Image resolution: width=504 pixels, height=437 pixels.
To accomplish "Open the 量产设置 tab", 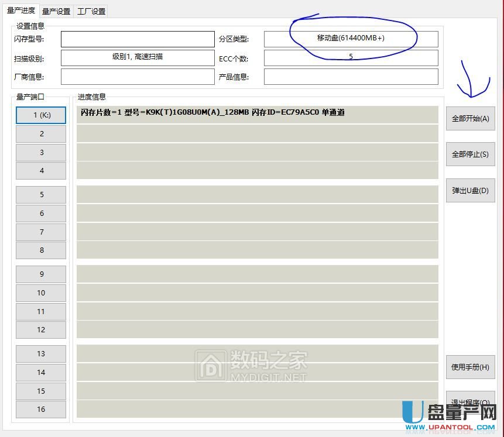I will click(x=56, y=12).
